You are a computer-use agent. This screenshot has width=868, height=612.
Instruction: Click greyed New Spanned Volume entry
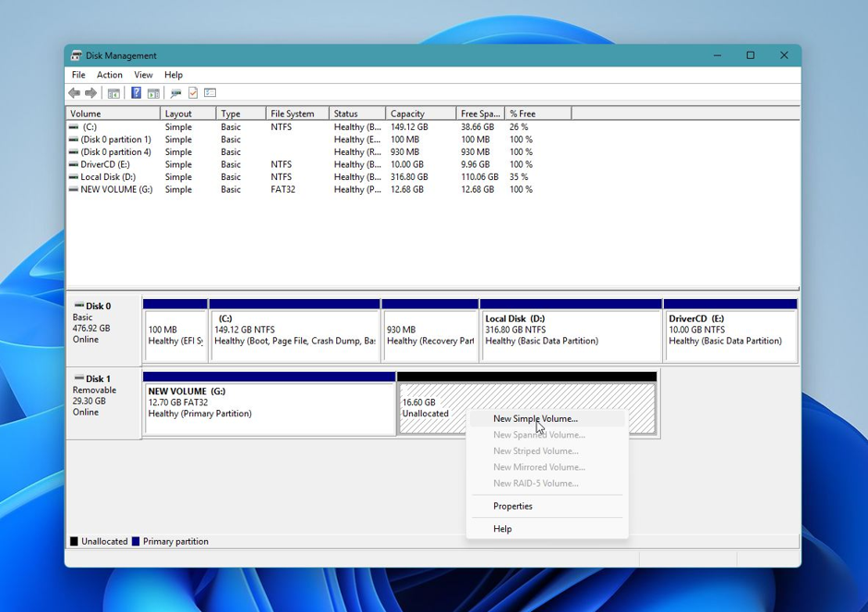click(x=548, y=435)
